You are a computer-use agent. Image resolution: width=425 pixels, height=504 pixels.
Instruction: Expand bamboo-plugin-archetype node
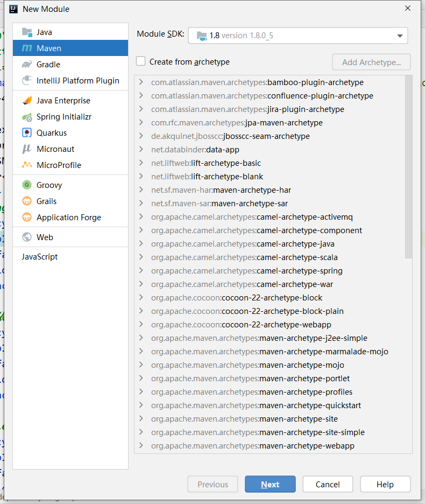tap(141, 82)
